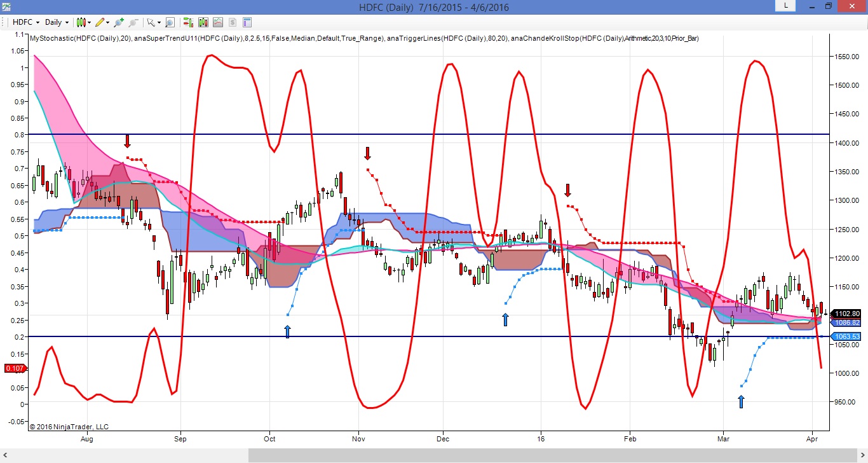Viewport: 868px width, 463px height.
Task: Click the 1400.00 price axis label
Action: (847, 143)
